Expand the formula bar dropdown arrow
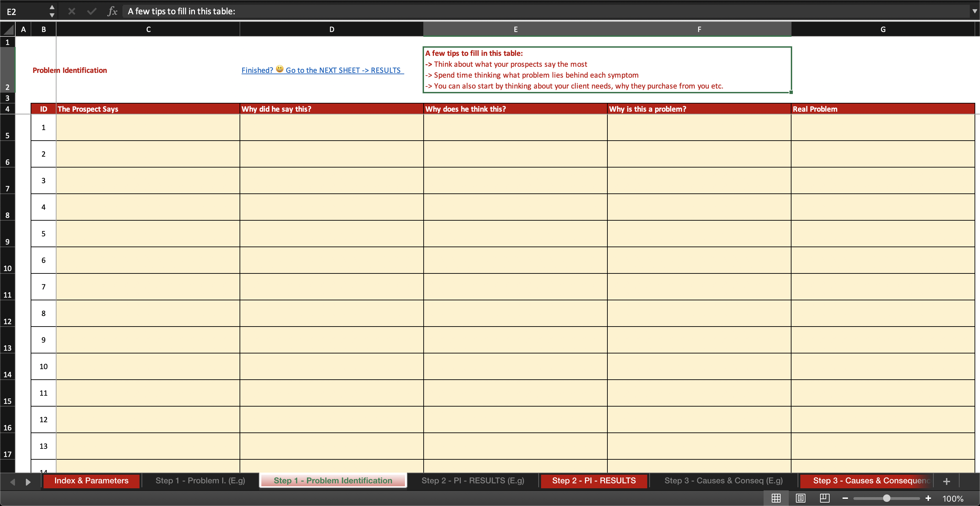 tap(974, 11)
